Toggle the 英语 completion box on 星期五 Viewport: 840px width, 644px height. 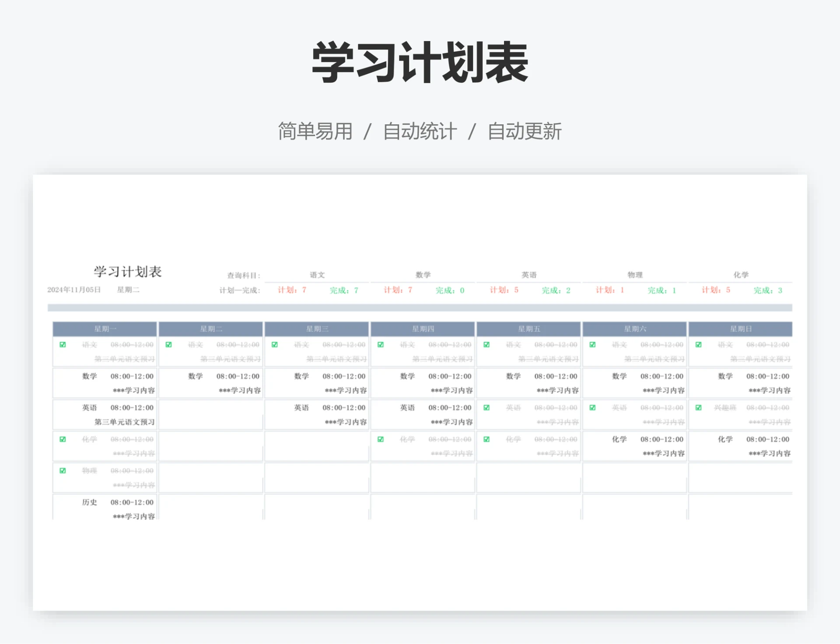pyautogui.click(x=486, y=408)
